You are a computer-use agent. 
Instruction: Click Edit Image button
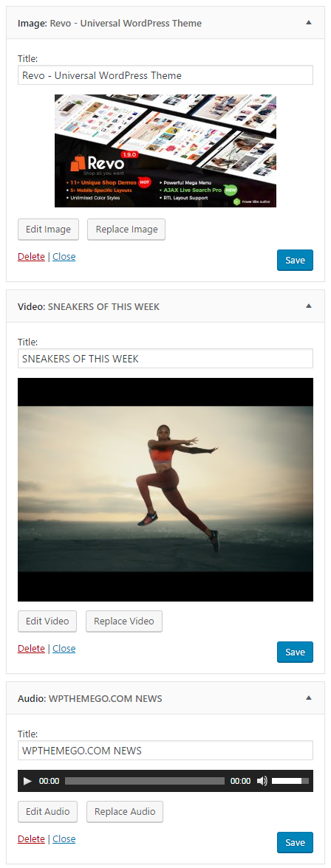(x=48, y=229)
